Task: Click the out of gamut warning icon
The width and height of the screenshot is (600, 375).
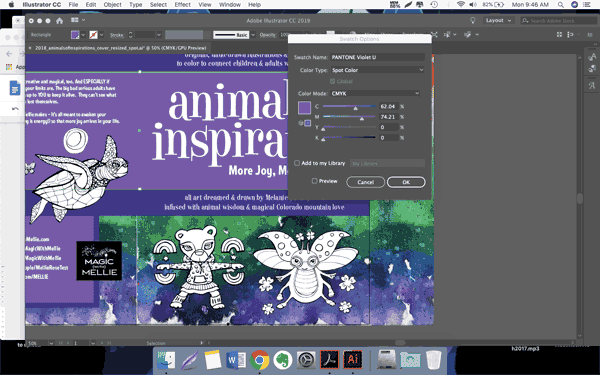Action: [301, 123]
